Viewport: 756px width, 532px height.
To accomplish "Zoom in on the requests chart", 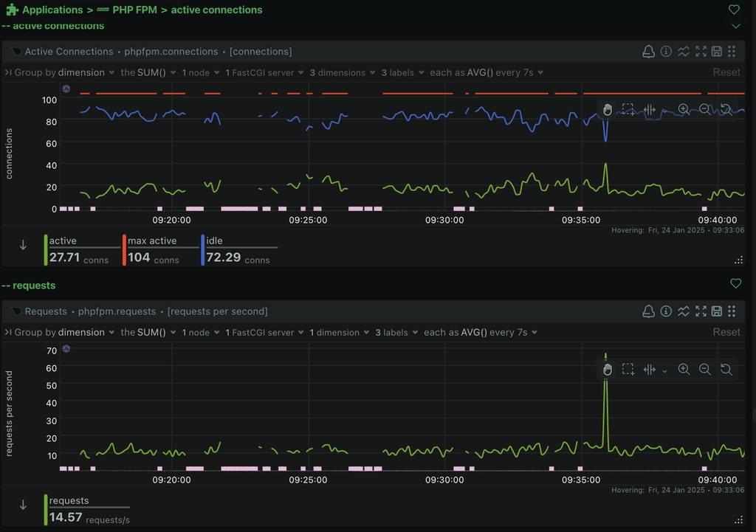I will pyautogui.click(x=684, y=370).
